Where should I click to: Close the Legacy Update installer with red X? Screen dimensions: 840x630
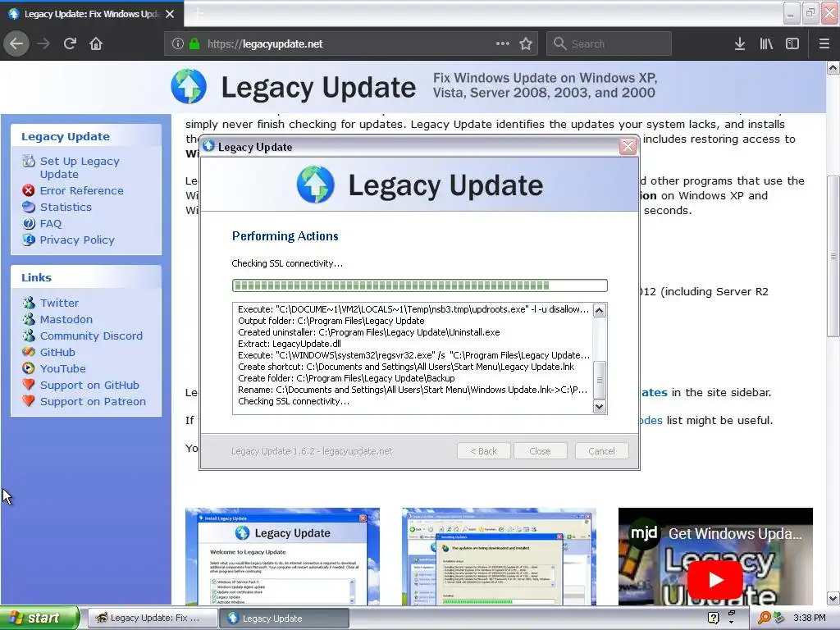tap(628, 146)
